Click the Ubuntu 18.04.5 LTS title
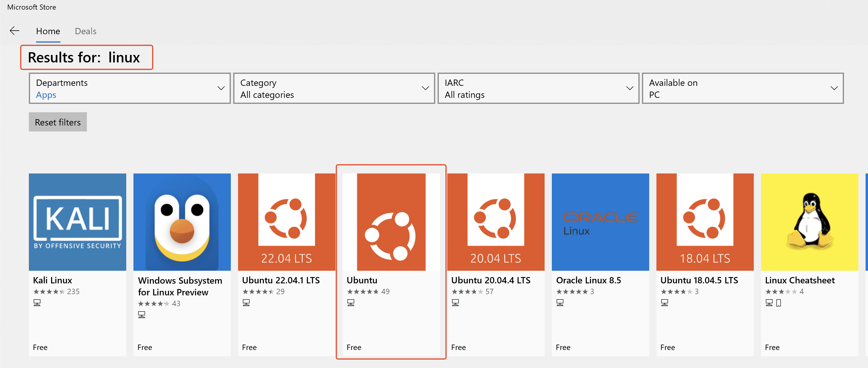 tap(699, 280)
